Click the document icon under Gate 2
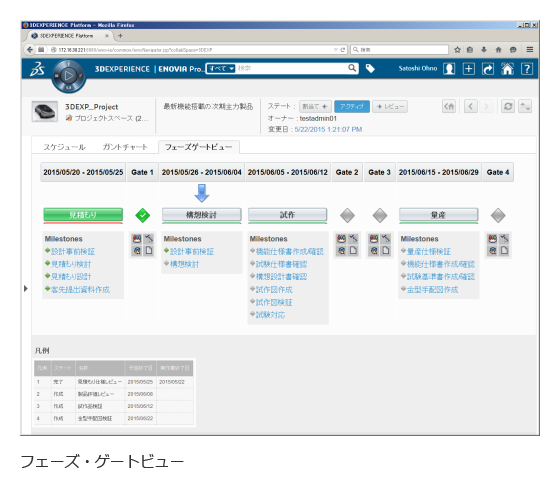Image resolution: width=560 pixels, height=488 pixels. (353, 251)
